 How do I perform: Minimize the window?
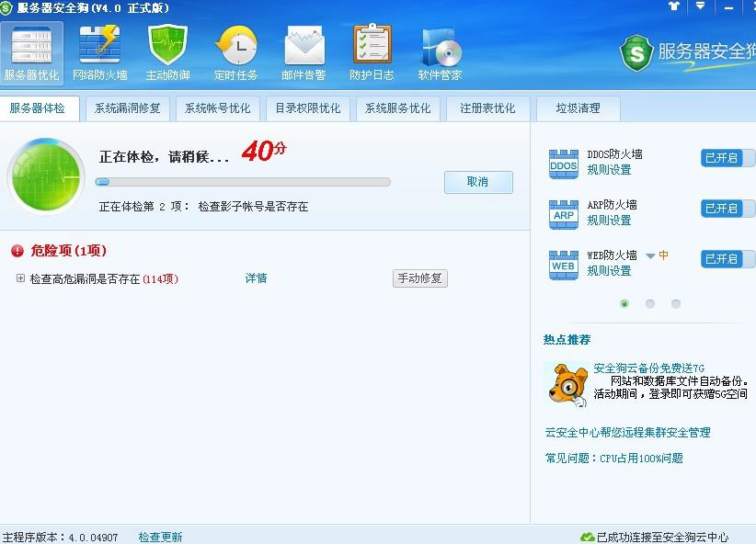728,6
